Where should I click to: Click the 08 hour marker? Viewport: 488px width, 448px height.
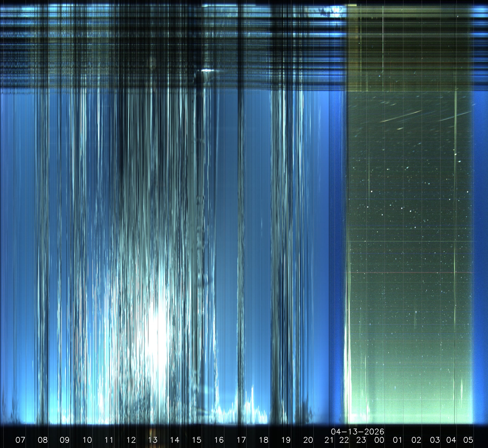tap(42, 440)
